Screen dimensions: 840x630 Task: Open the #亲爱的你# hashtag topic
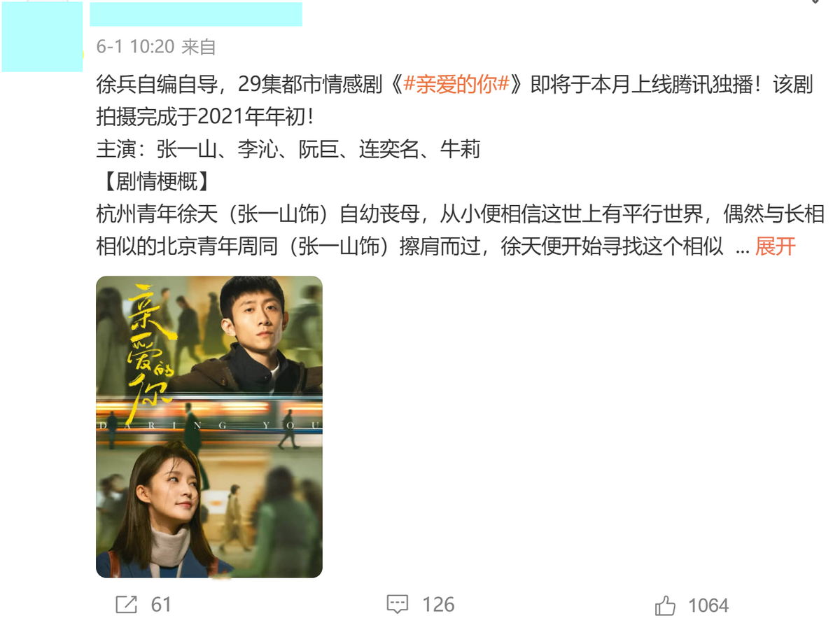click(456, 85)
